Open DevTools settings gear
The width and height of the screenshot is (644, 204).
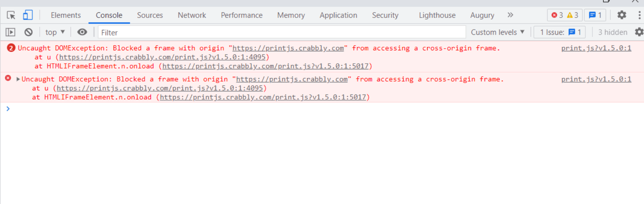[x=621, y=15]
